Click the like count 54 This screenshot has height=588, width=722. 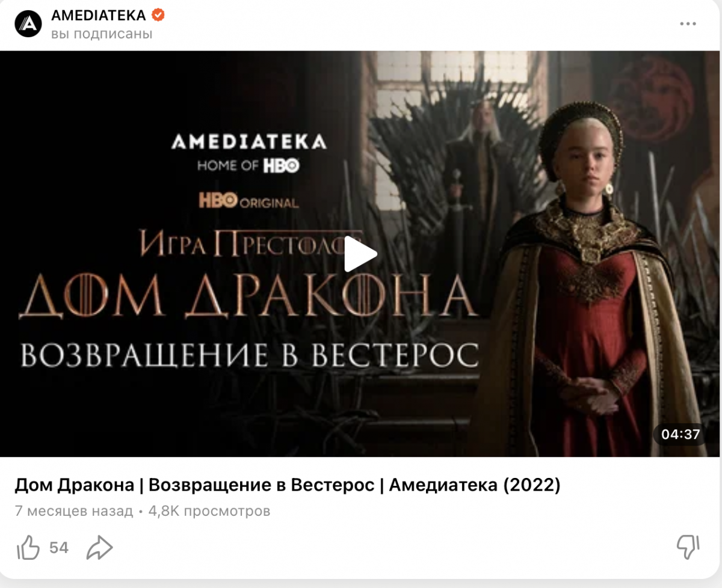click(59, 548)
